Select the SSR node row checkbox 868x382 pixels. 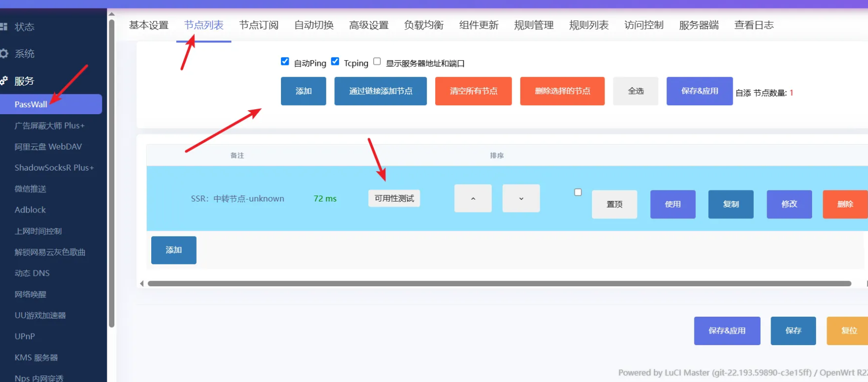click(x=578, y=192)
